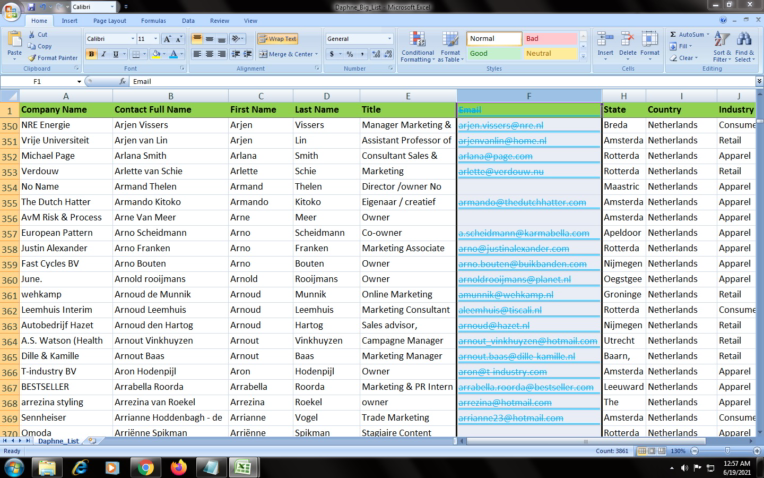
Task: Apply the Bad cell style
Action: click(551, 38)
